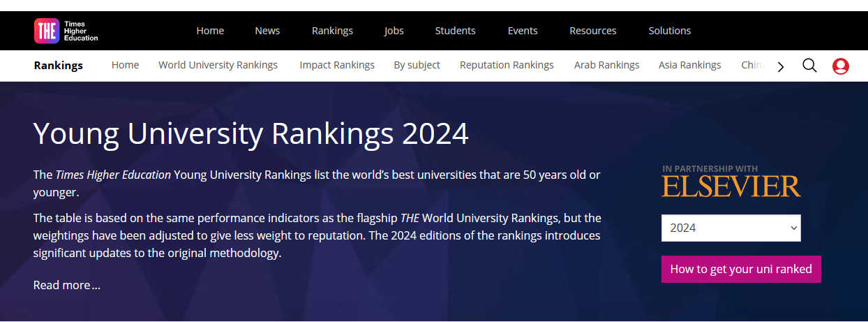The height and width of the screenshot is (322, 868).
Task: Select the By subject tab
Action: [417, 65]
